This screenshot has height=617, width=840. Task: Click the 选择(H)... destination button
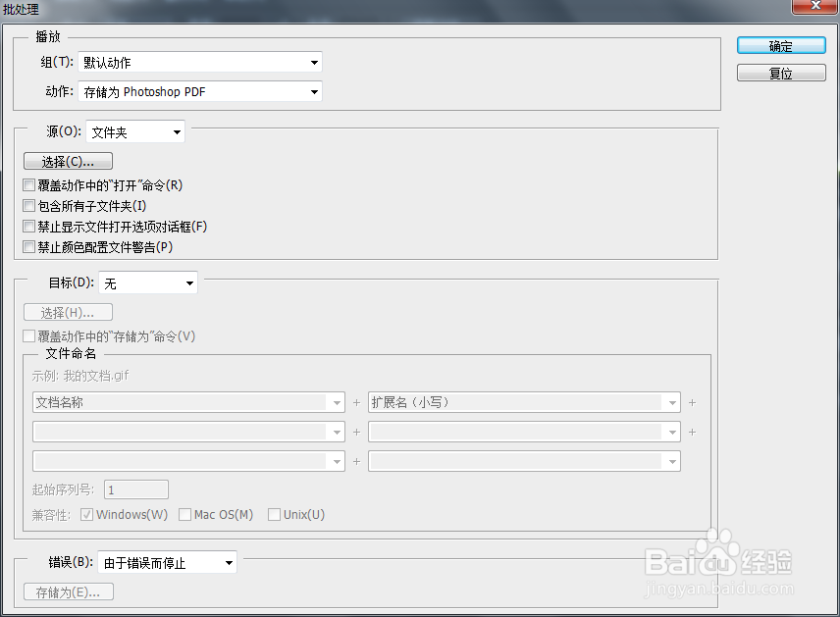68,312
